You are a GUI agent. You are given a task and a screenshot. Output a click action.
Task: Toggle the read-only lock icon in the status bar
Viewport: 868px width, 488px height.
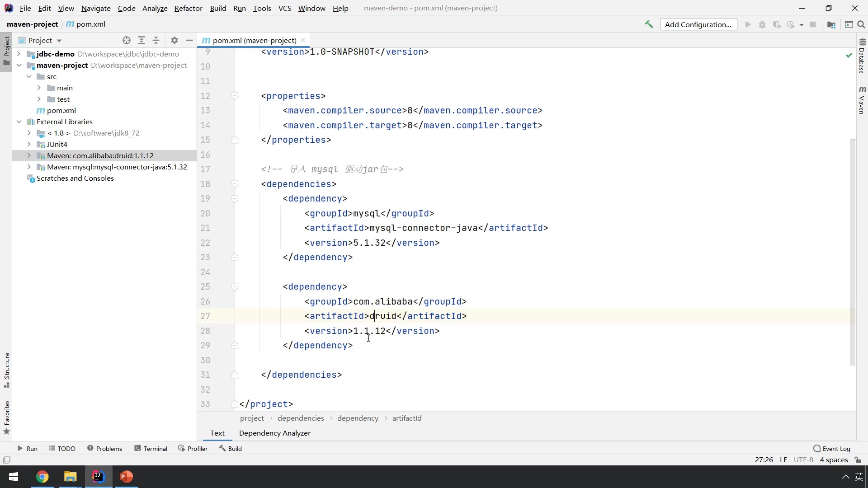(858, 460)
